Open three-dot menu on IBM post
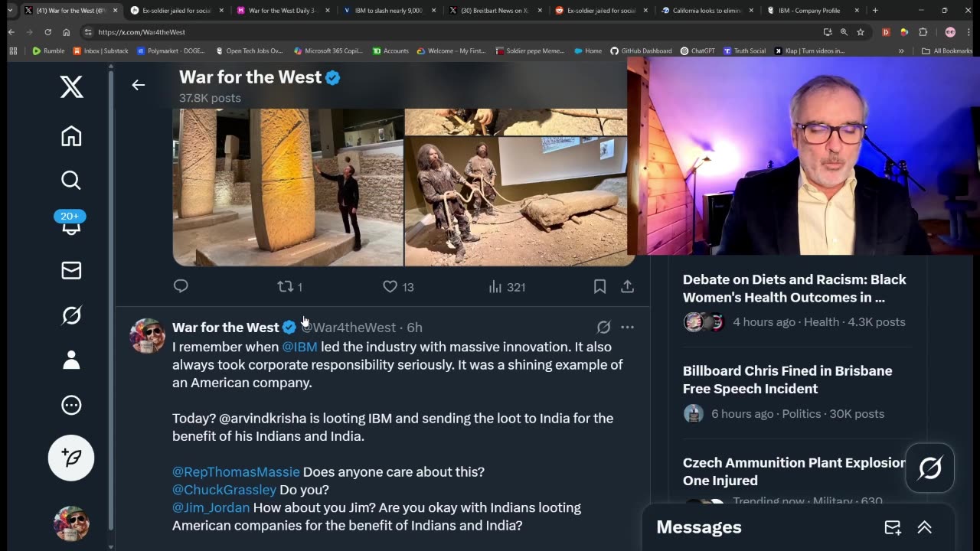 point(627,328)
